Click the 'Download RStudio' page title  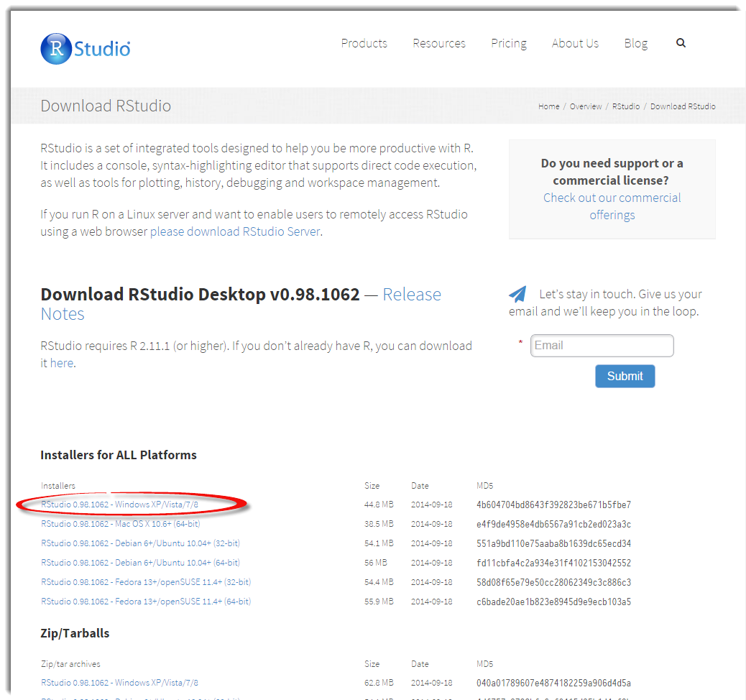[x=106, y=106]
